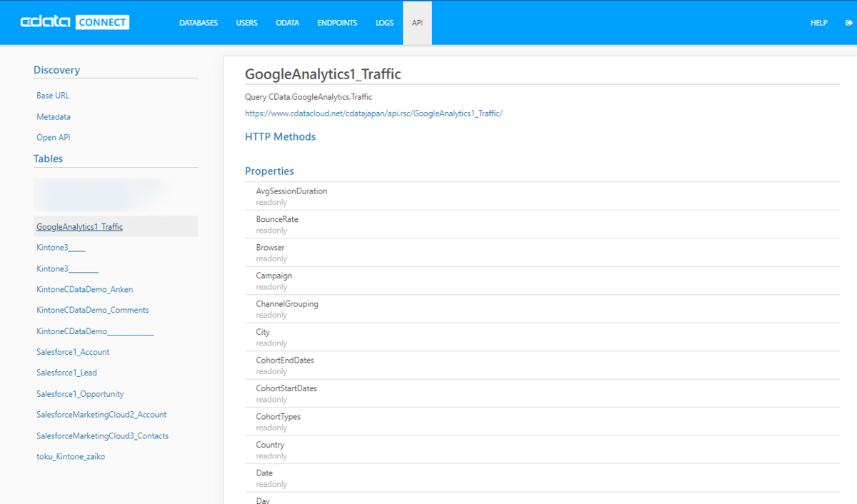Open the LOGS tab
This screenshot has width=857, height=504.
384,23
